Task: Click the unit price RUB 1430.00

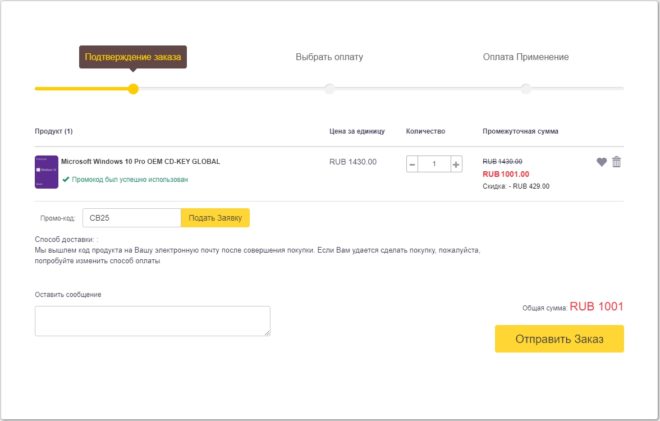Action: coord(353,162)
